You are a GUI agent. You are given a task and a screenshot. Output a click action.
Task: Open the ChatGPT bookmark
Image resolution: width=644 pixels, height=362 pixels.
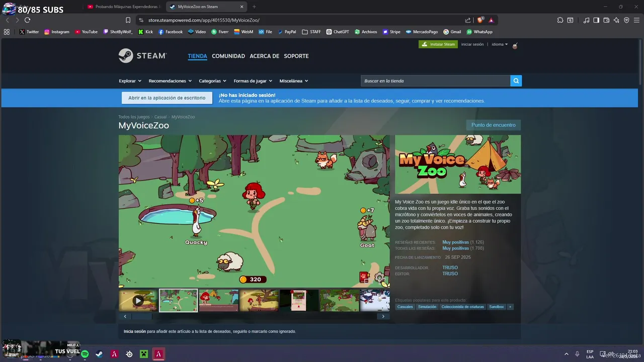(x=338, y=32)
